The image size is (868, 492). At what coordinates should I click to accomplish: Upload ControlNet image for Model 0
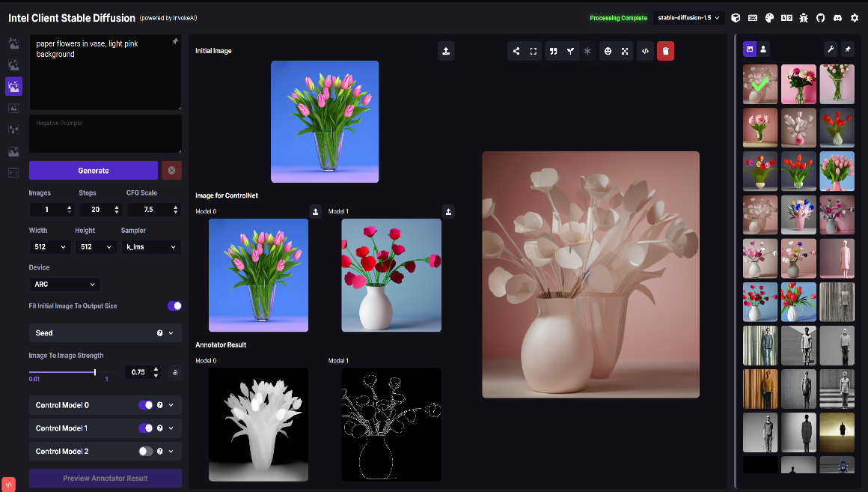tap(316, 212)
